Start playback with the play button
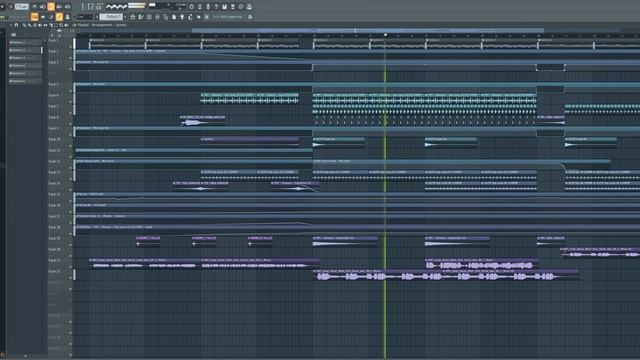The width and height of the screenshot is (640, 360). (x=2, y=7)
